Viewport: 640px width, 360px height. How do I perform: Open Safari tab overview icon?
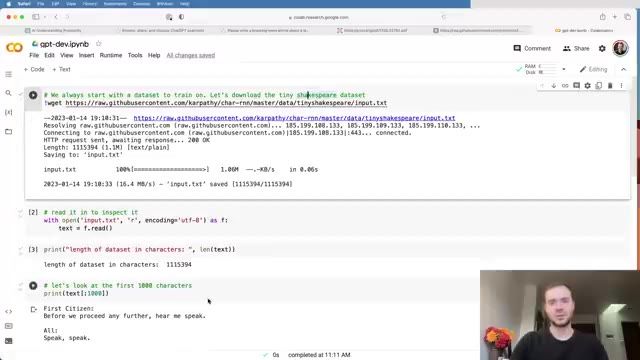point(627,17)
